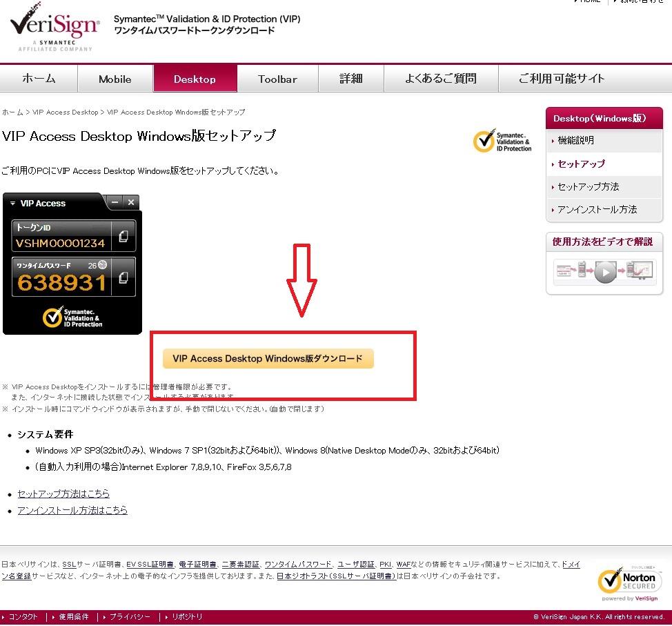Click the countdown timer icon beside 26
The height and width of the screenshot is (626, 672).
point(102,264)
